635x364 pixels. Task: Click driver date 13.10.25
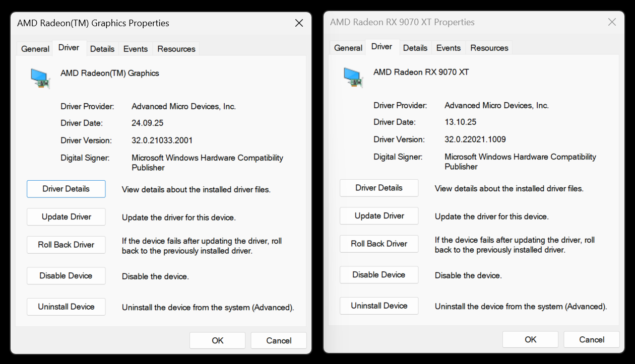[x=461, y=122]
